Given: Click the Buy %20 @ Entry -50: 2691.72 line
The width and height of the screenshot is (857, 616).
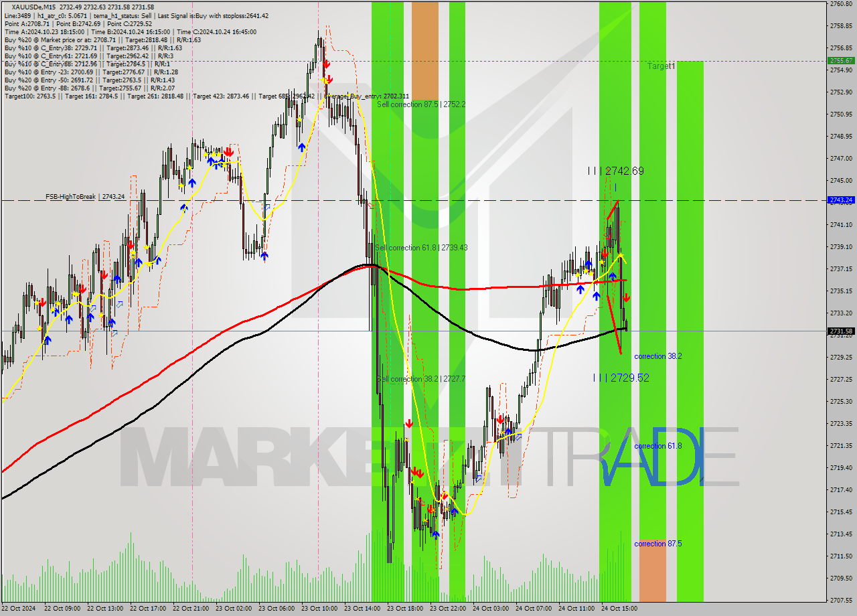Looking at the screenshot, I should click(x=90, y=80).
